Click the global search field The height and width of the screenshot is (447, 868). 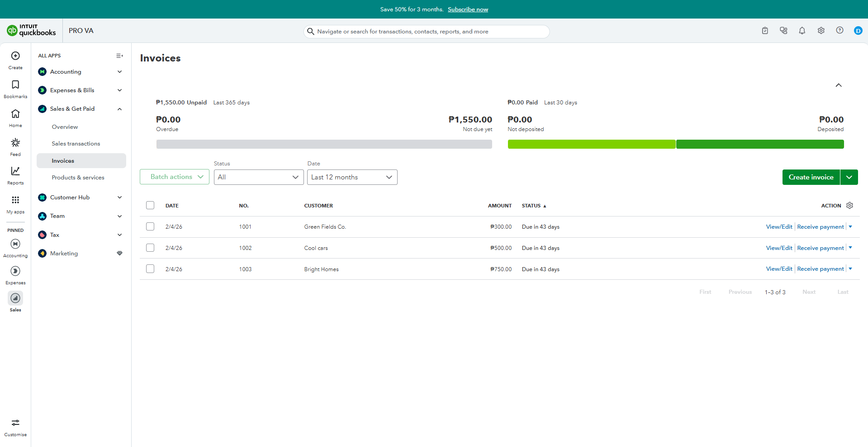[x=427, y=32]
